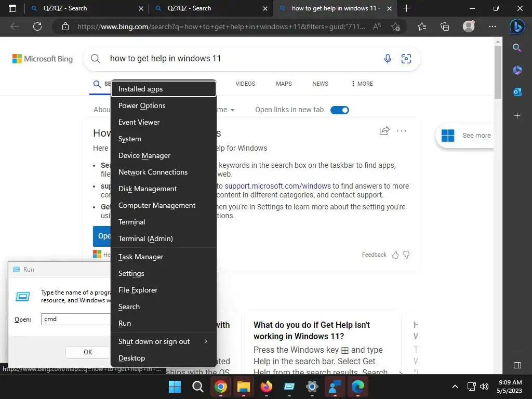Choose System in the Win+X menu
The width and height of the screenshot is (532, 399).
point(164,139)
